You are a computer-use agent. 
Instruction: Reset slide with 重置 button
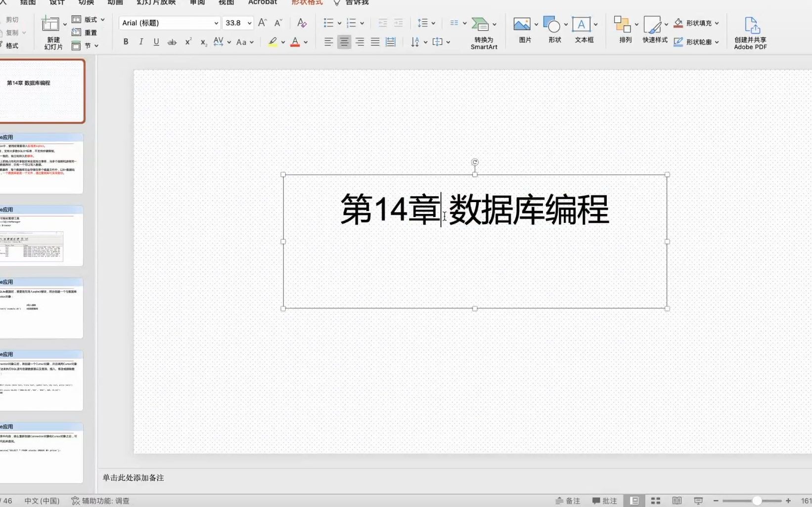coord(85,33)
